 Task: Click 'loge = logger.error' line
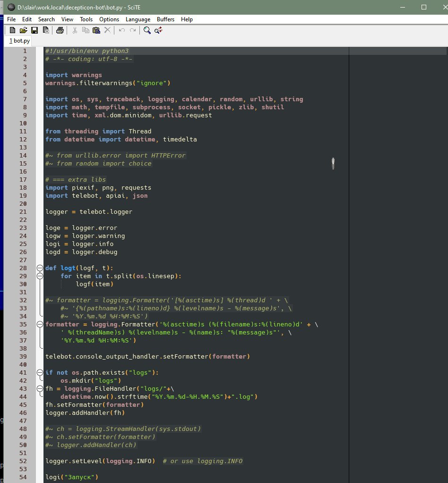(x=81, y=228)
